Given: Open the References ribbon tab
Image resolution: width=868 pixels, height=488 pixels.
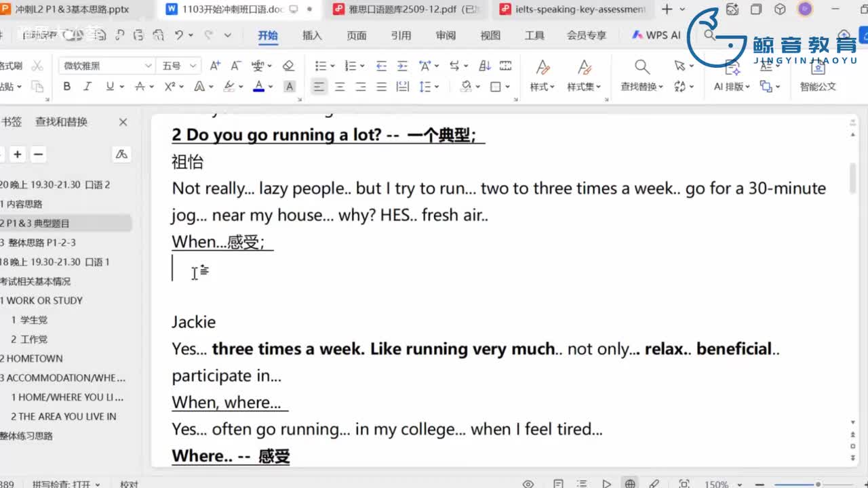Looking at the screenshot, I should coord(401,35).
